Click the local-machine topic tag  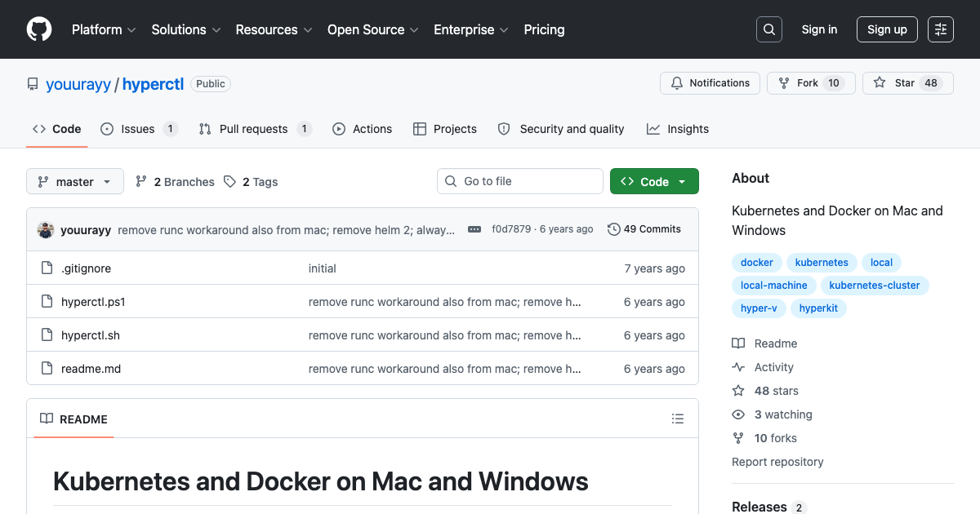[x=773, y=286]
